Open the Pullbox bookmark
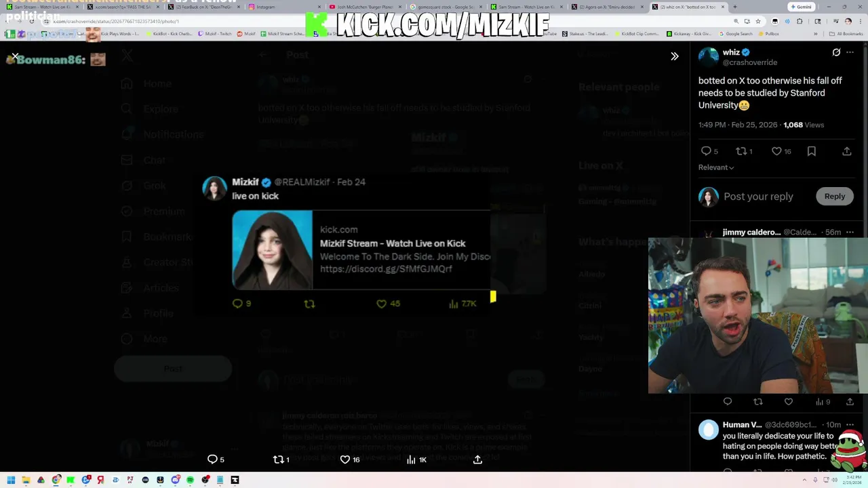Screen dimensions: 868x488 tap(769, 33)
